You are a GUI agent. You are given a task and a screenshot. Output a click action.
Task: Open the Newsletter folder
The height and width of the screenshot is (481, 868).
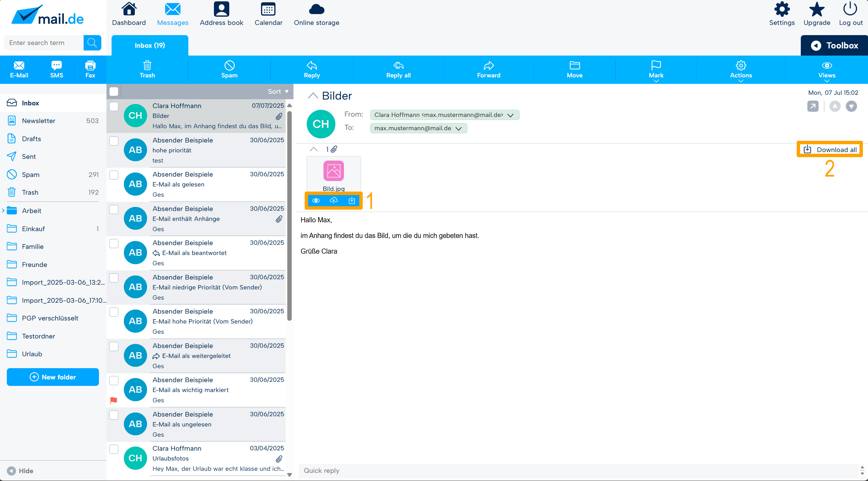[x=53, y=121]
